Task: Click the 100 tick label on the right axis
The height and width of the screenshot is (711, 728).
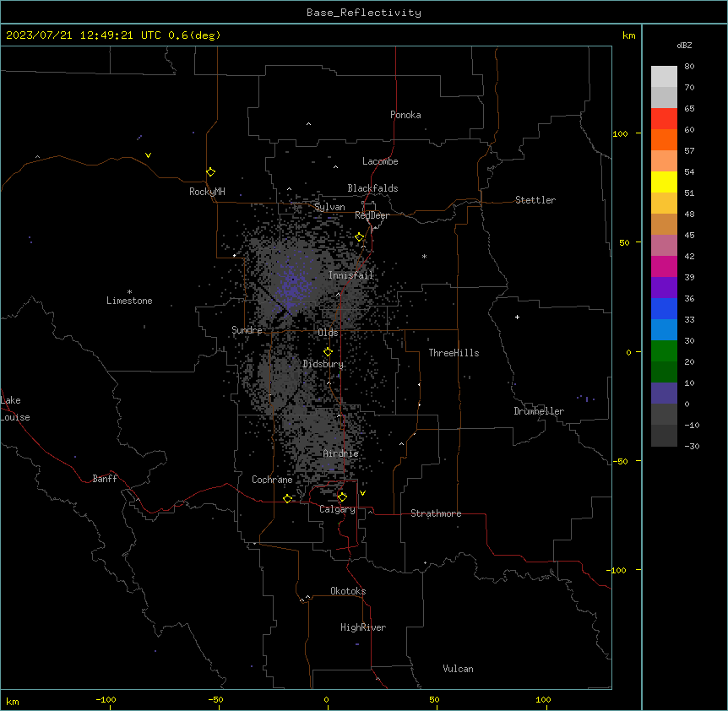Action: 620,133
